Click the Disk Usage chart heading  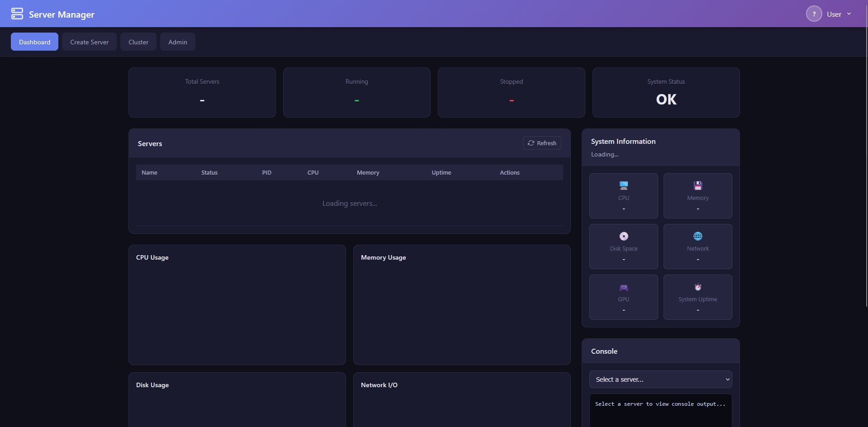tap(152, 385)
